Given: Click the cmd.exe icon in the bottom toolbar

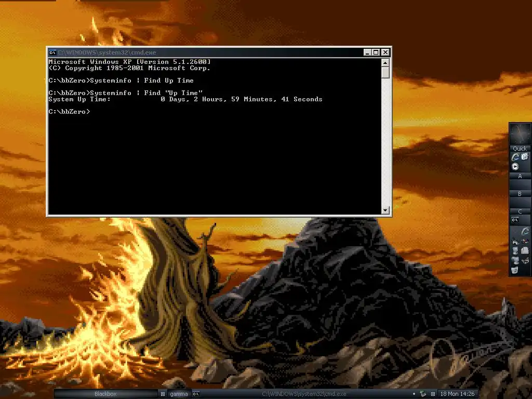Looking at the screenshot, I should point(196,394).
